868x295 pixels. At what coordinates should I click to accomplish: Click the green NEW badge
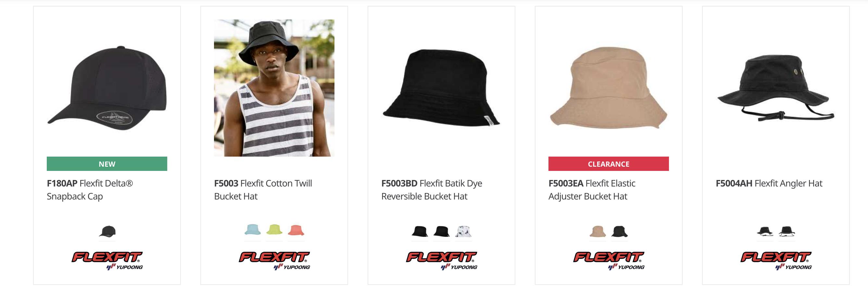click(x=107, y=164)
